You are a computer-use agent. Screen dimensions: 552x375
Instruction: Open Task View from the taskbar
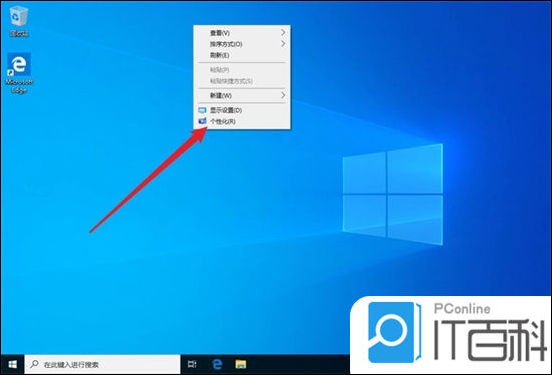(x=192, y=364)
